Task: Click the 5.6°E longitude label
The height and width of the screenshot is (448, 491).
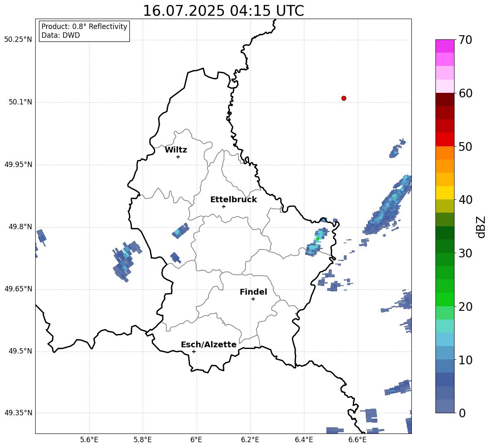Action: coord(89,440)
